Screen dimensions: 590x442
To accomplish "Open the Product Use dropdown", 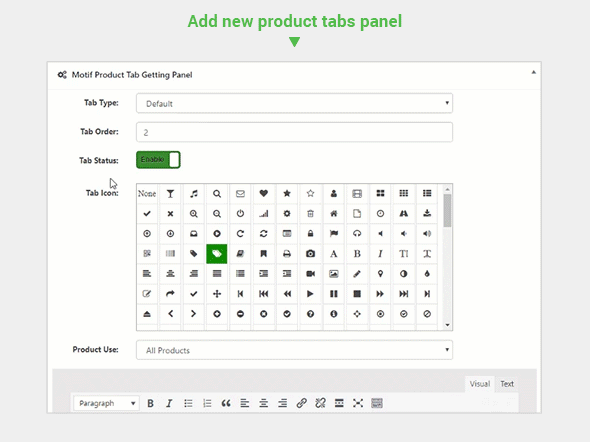I will [x=294, y=350].
